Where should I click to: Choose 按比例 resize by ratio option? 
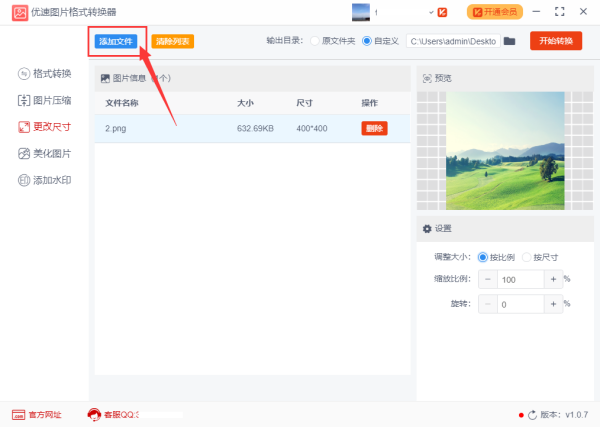click(x=484, y=256)
